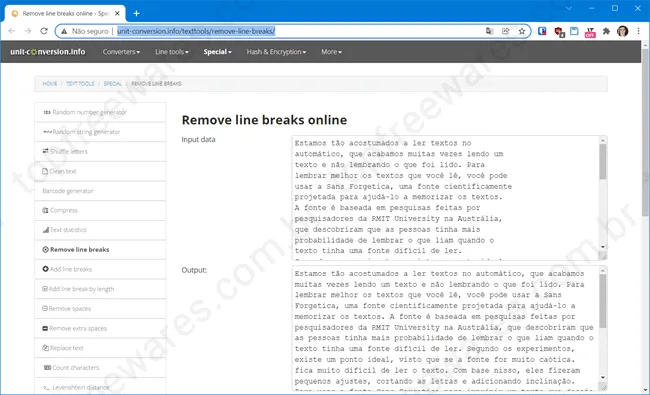Expand the Special dropdown menu
This screenshot has height=395, width=650.
click(217, 52)
